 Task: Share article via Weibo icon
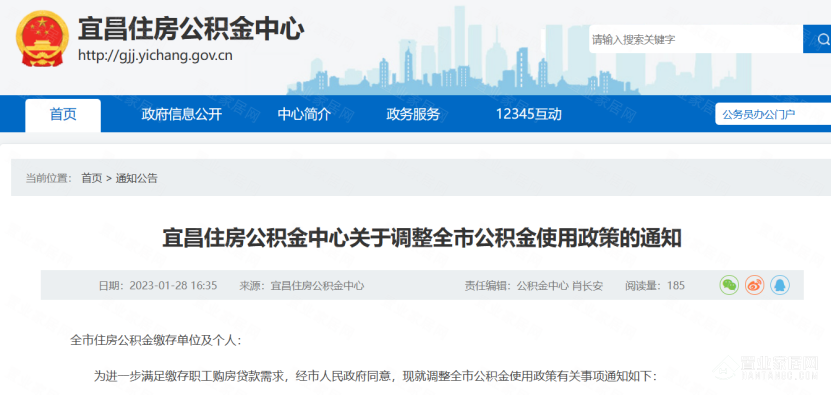click(754, 285)
